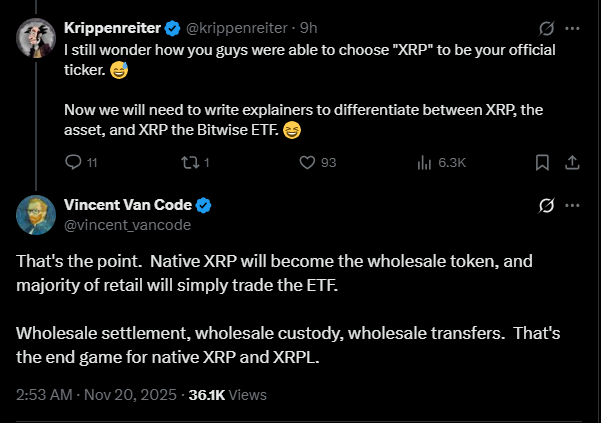
Task: Click the 36.1K Views count
Action: (x=228, y=394)
